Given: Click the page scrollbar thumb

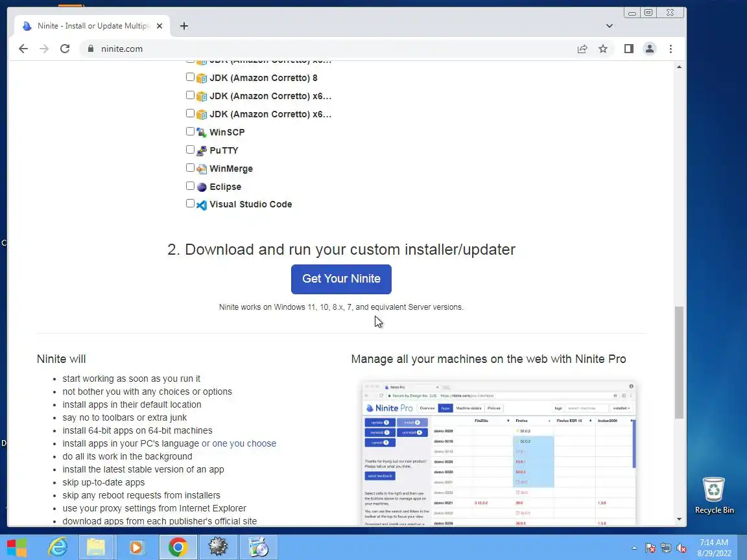Looking at the screenshot, I should click(x=679, y=363).
